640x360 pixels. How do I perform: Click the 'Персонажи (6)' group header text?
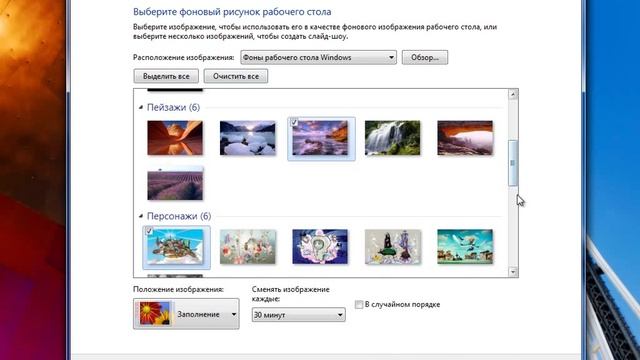coord(179,216)
